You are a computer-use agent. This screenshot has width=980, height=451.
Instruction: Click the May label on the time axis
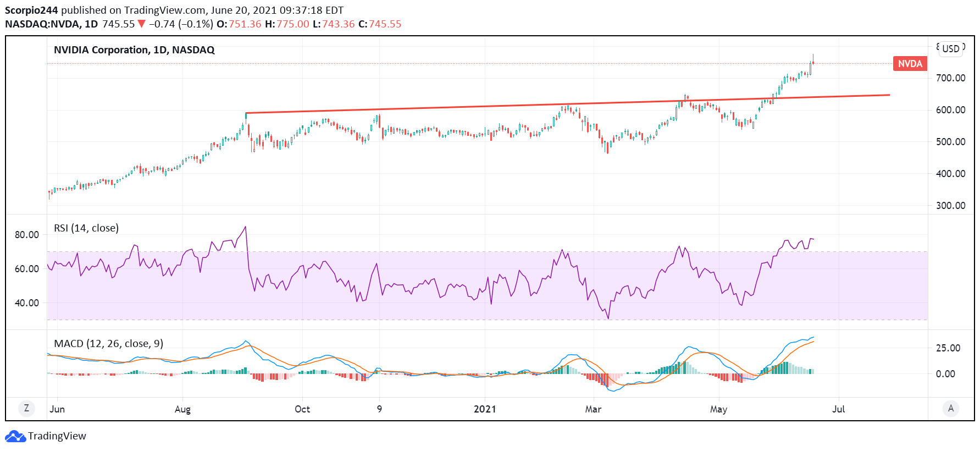click(718, 409)
